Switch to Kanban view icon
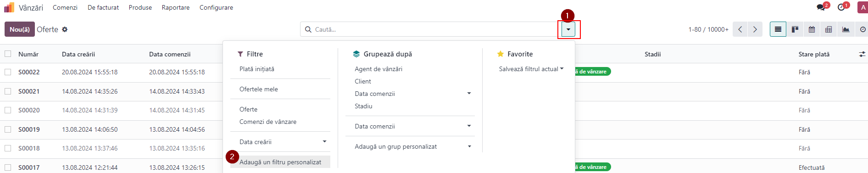This screenshot has width=868, height=173. tap(795, 29)
